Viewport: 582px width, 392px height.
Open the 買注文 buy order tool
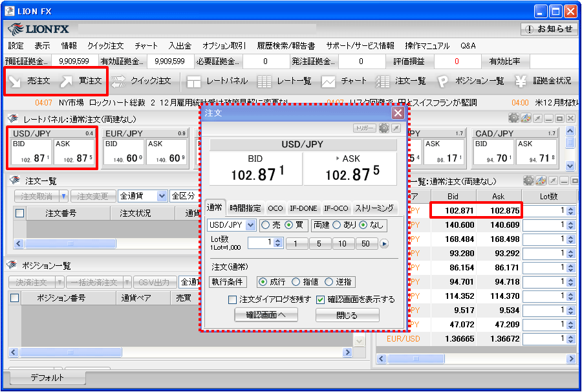(x=81, y=81)
